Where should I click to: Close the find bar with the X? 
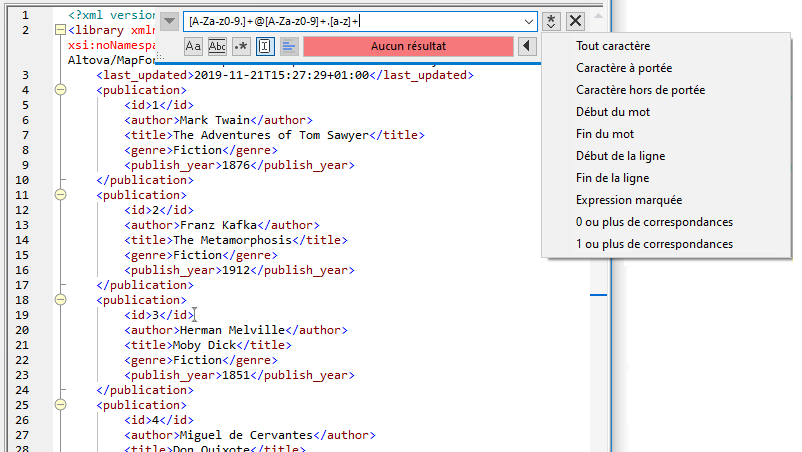pyautogui.click(x=576, y=21)
